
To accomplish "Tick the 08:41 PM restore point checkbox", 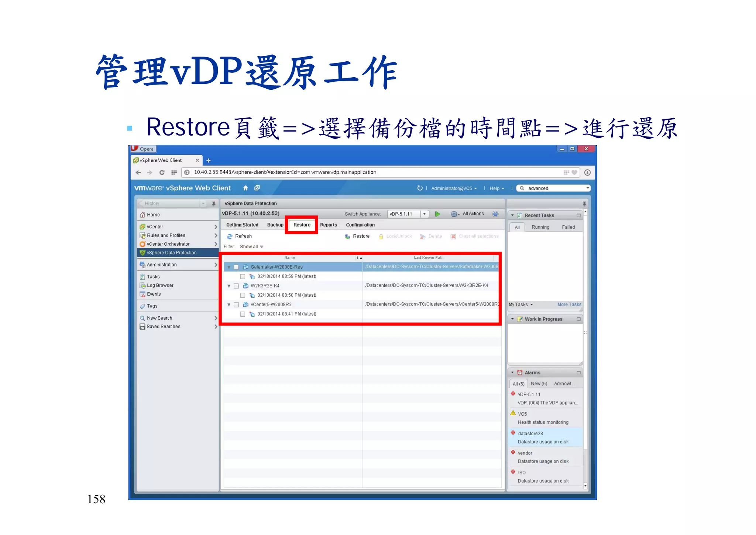I will (x=243, y=314).
